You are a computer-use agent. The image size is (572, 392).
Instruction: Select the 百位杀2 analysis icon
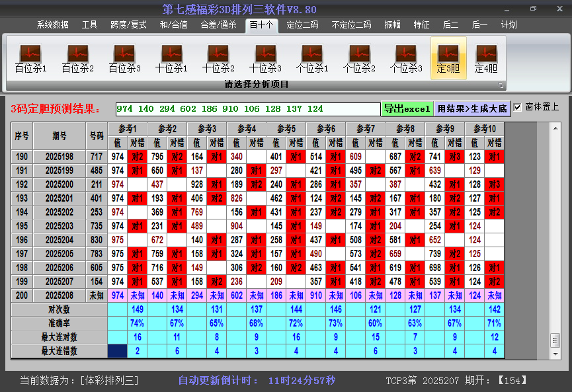[78, 58]
